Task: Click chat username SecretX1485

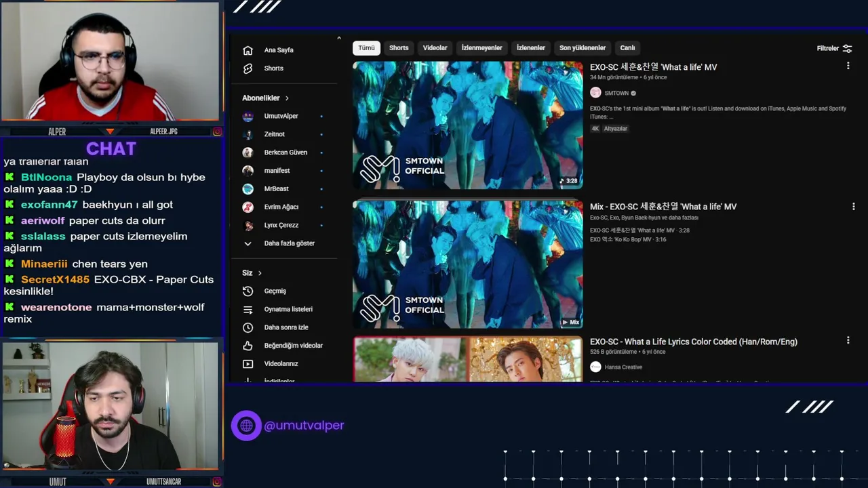Action: point(55,280)
